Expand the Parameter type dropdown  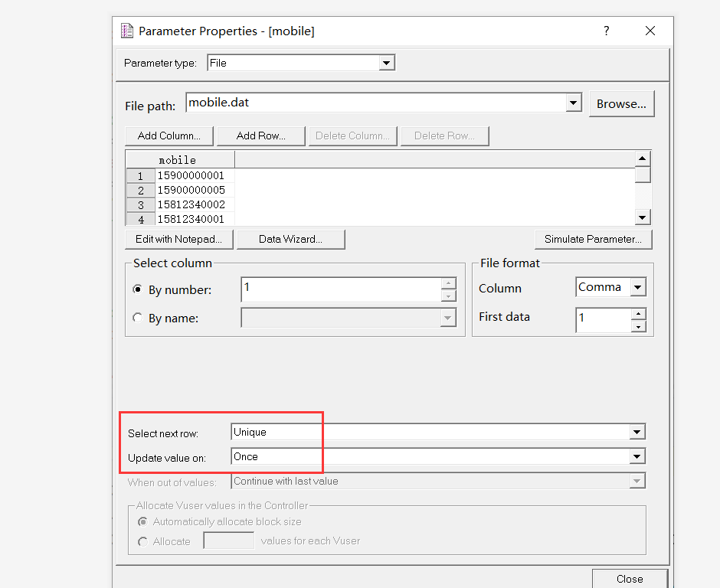387,63
